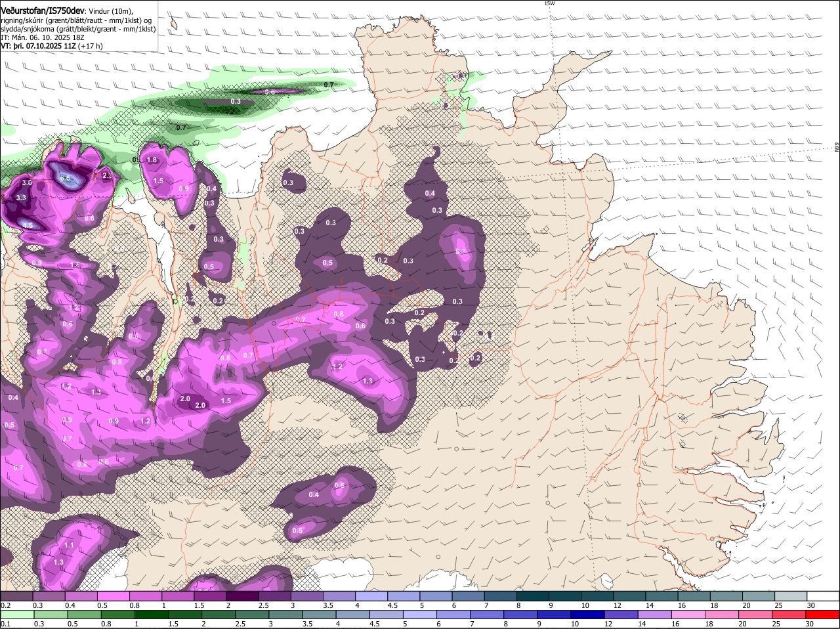Select the top-row swatch between 3.5 and 4

tap(339, 596)
